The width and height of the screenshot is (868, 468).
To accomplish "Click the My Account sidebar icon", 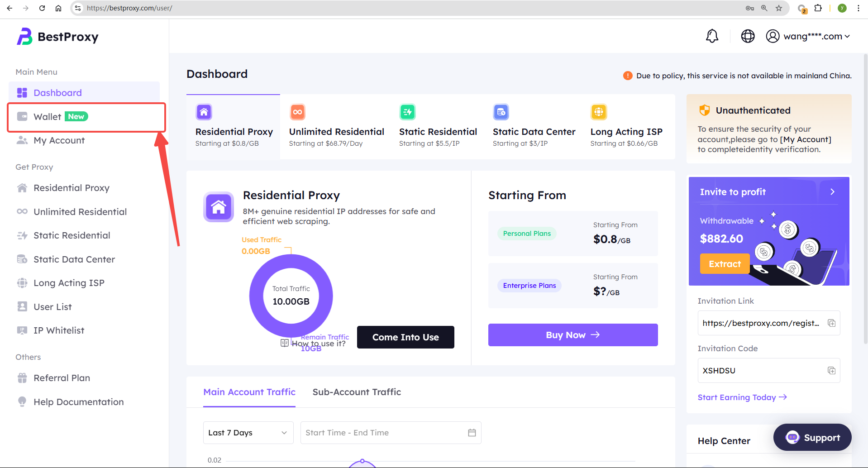I will [22, 140].
